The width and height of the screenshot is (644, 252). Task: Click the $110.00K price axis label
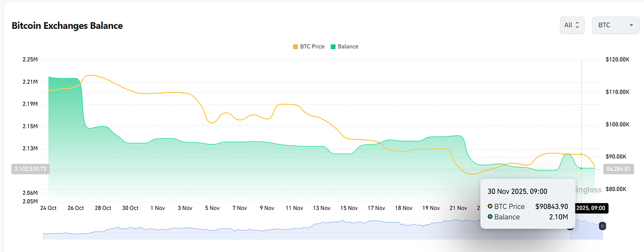618,92
